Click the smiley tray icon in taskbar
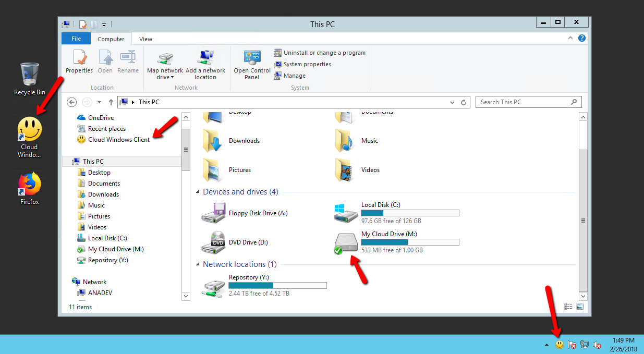Screen dimensions: 644x354 point(560,345)
